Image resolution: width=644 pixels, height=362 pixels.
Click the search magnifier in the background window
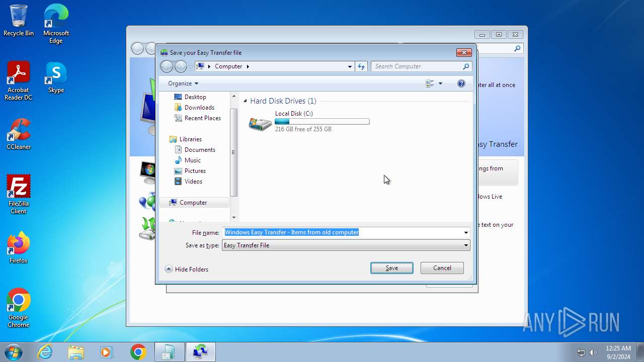coord(517,49)
